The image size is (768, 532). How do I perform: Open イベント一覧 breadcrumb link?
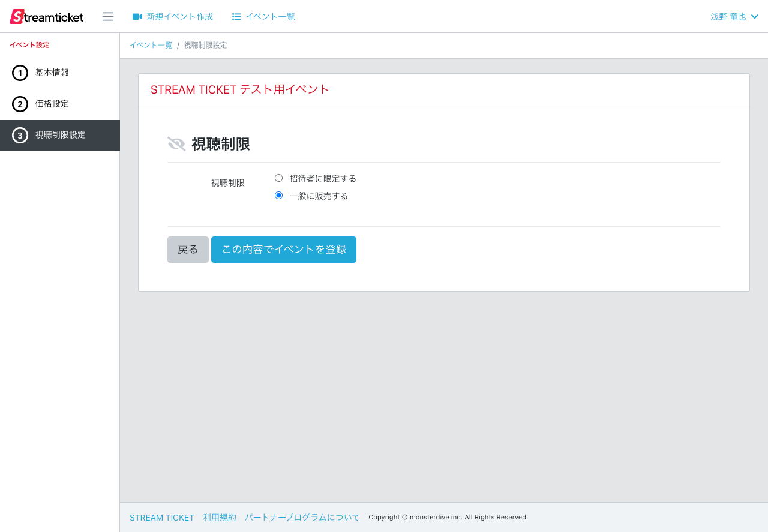click(151, 46)
